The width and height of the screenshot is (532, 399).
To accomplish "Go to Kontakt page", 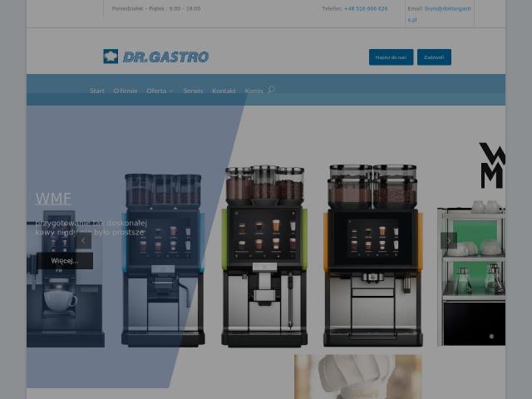I will [224, 91].
